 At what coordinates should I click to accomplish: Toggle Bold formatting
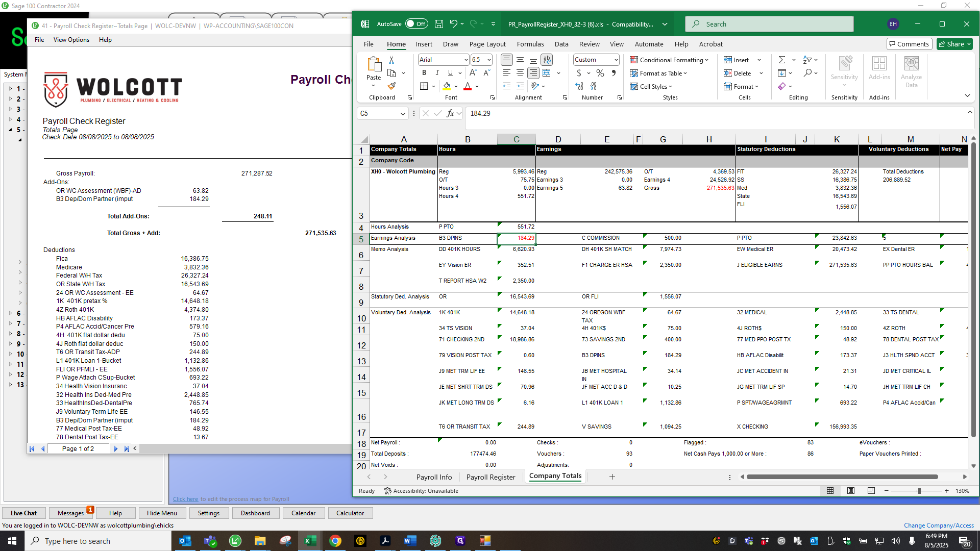pos(424,73)
